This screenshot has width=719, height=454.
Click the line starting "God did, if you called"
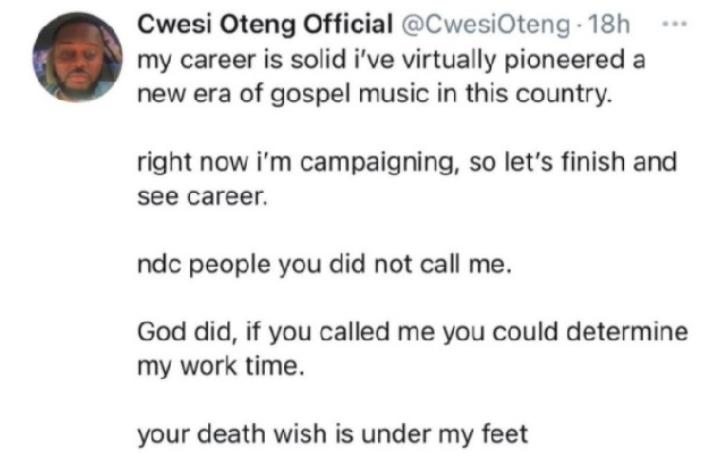click(x=412, y=333)
